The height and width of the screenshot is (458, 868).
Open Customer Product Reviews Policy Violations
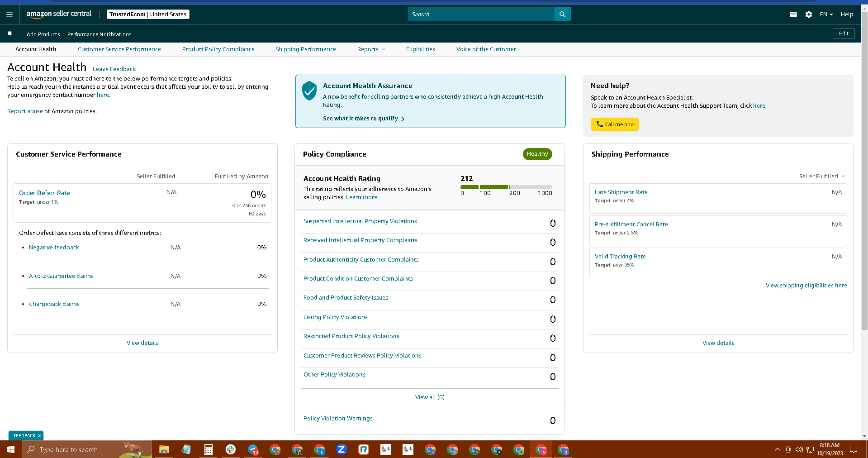(x=362, y=356)
